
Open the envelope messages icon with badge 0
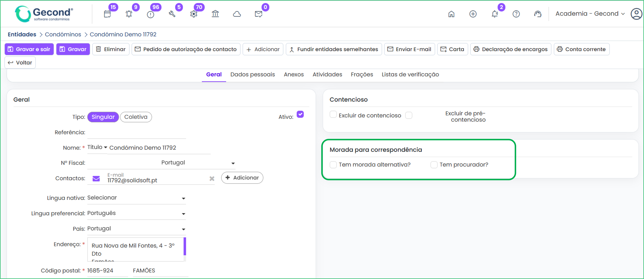258,14
